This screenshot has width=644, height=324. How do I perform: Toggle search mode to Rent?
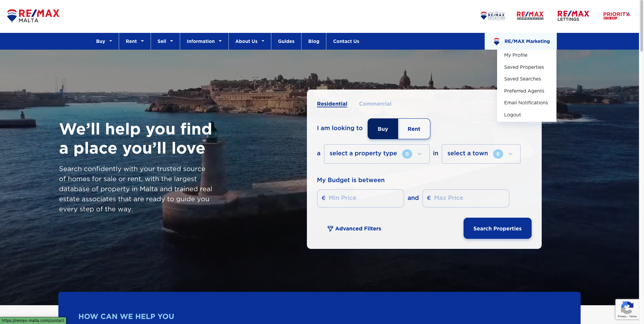pos(414,129)
